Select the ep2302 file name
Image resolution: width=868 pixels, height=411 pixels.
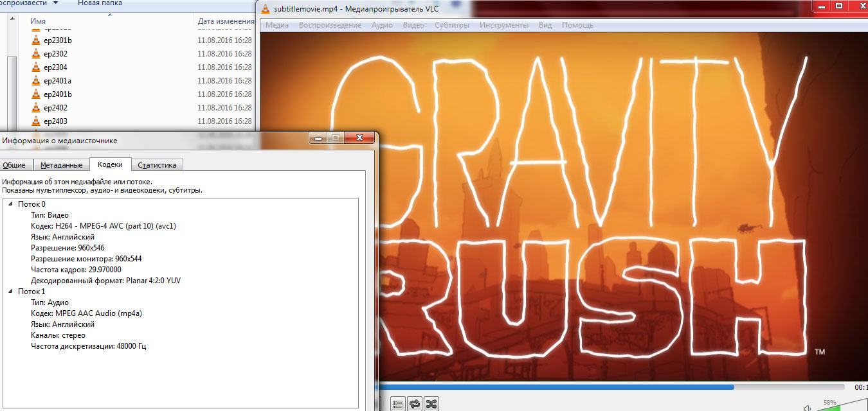point(55,54)
